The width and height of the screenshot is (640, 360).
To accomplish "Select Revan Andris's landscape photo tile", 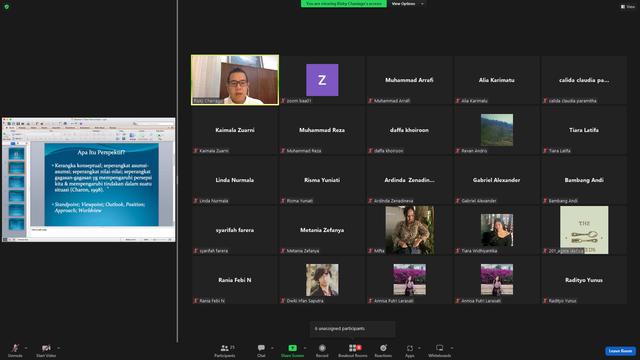I will pyautogui.click(x=497, y=130).
